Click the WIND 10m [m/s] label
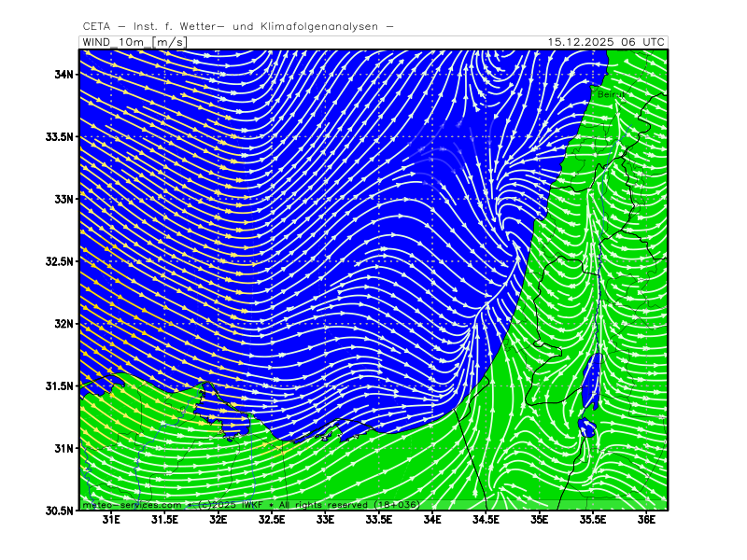 coord(134,42)
